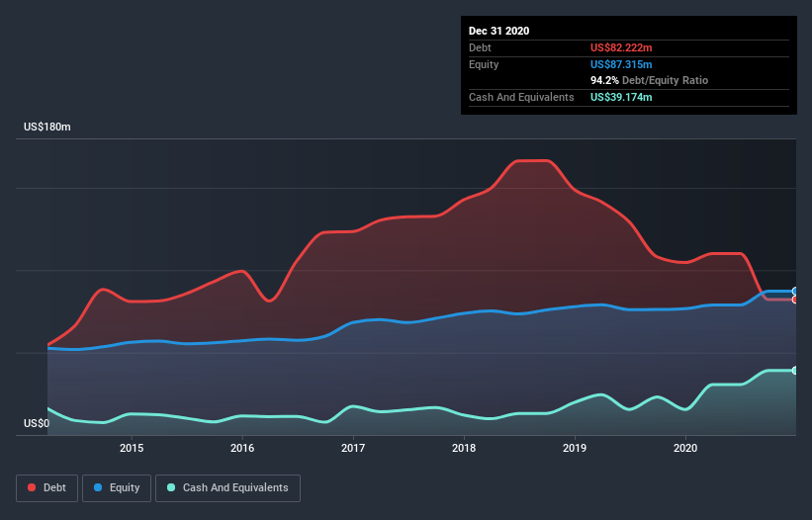Click the US$82.222m debt value
The width and height of the screenshot is (812, 520).
pyautogui.click(x=621, y=47)
